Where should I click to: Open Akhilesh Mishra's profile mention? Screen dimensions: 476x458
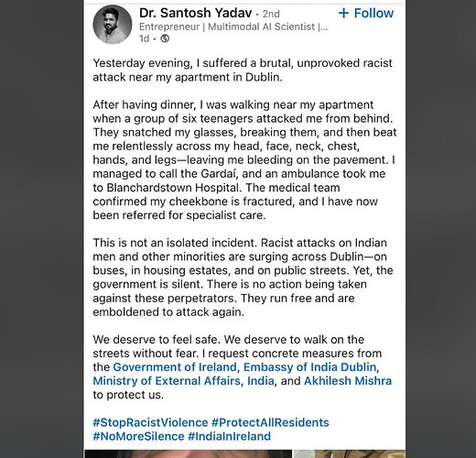348,381
